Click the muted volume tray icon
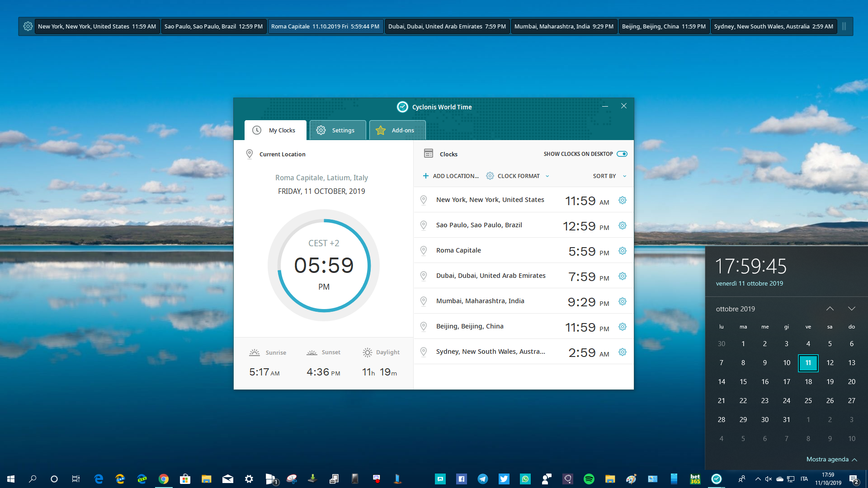 coord(768,479)
